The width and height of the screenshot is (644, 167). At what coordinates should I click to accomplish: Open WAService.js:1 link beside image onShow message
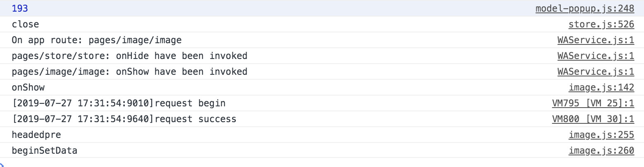tap(596, 72)
